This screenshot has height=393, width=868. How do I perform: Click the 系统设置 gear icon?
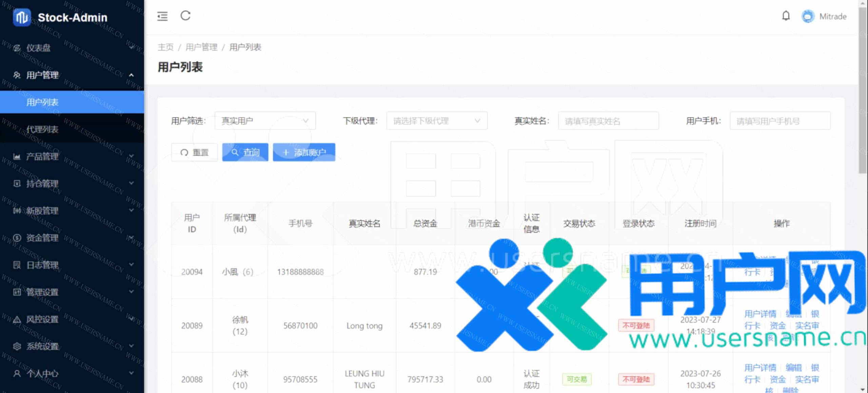pyautogui.click(x=17, y=346)
